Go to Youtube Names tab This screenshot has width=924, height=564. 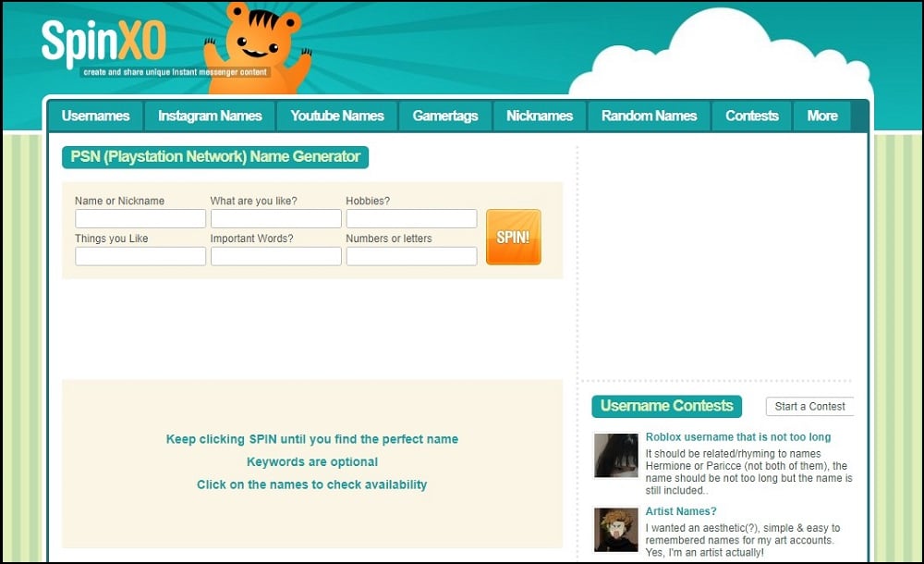tap(336, 116)
